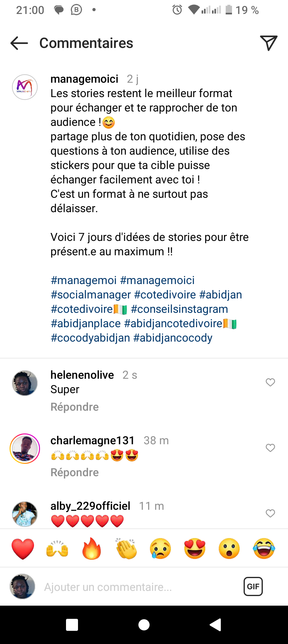Open the #socialmanager hashtag link

(91, 295)
